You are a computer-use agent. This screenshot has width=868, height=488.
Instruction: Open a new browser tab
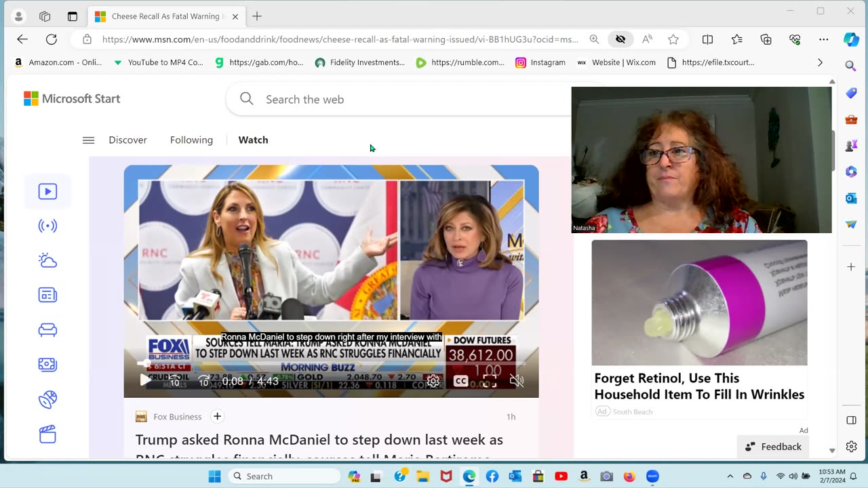257,16
